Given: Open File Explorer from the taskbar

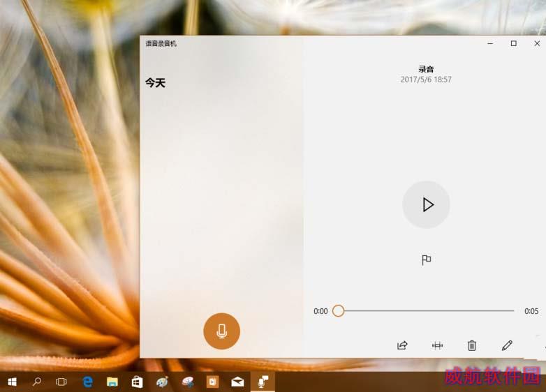Looking at the screenshot, I should (112, 382).
